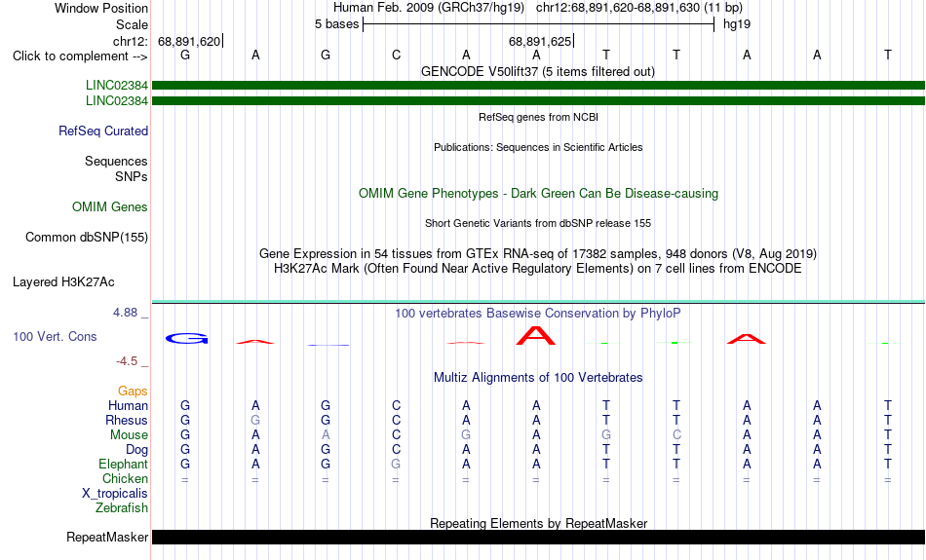Click GTEx Gene Expression track title
The width and height of the screenshot is (926, 560).
click(538, 254)
